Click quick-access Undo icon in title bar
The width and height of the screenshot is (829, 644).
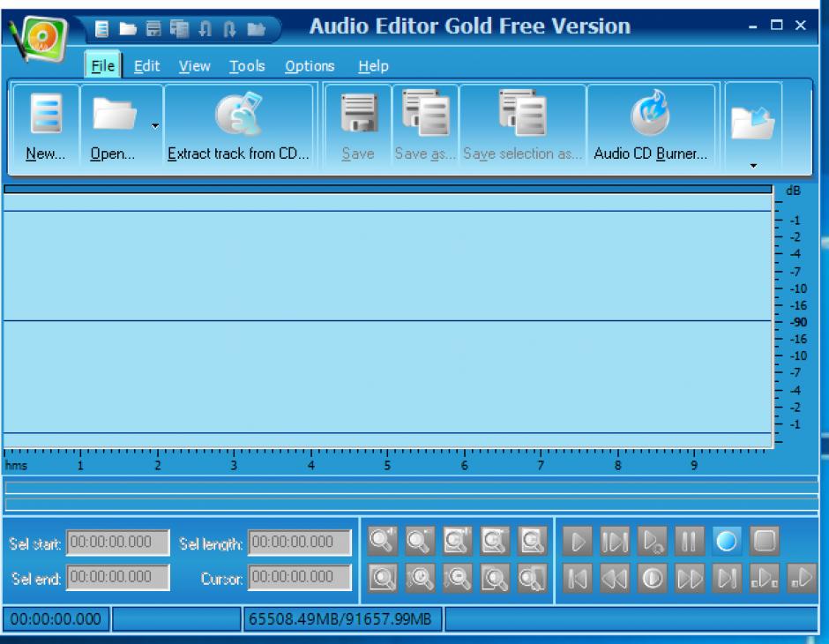click(x=205, y=28)
